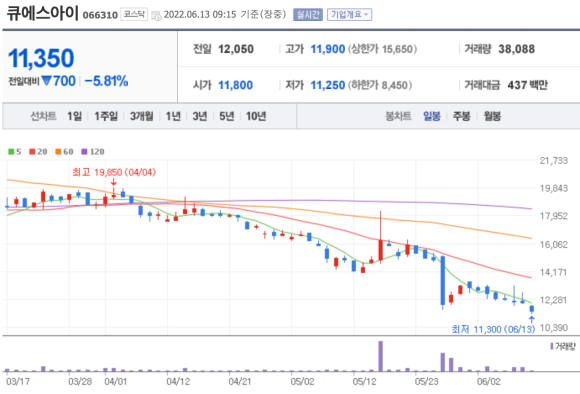Select the 5년 line chart tab
Image resolution: width=580 pixels, height=394 pixels.
pos(227,116)
